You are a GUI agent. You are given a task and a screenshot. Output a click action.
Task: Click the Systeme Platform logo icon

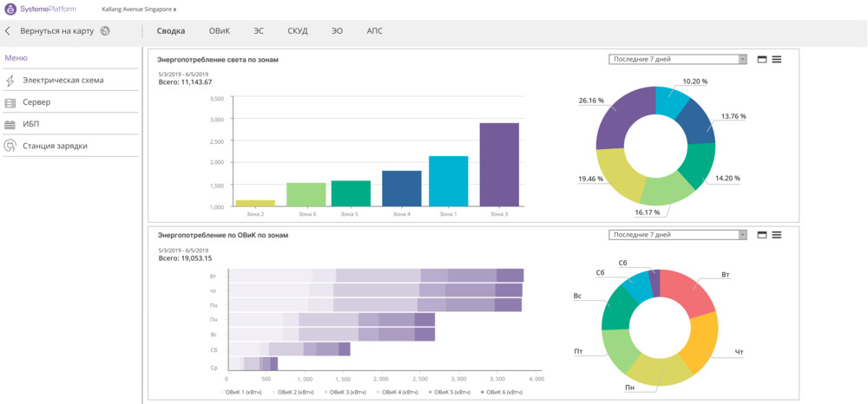(x=10, y=9)
